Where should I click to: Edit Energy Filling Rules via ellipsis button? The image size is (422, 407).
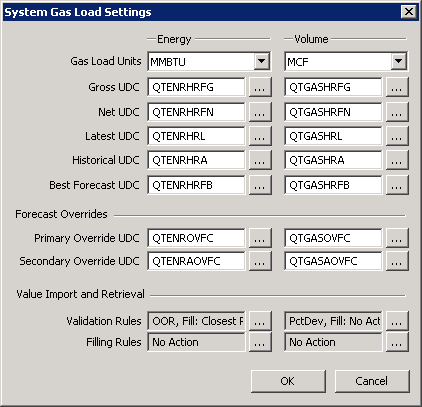tap(260, 342)
